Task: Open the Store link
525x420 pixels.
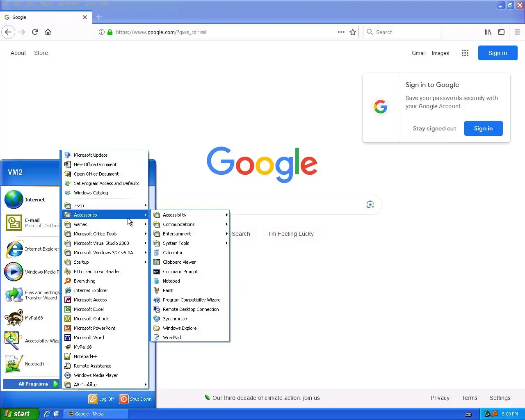Action: click(41, 53)
